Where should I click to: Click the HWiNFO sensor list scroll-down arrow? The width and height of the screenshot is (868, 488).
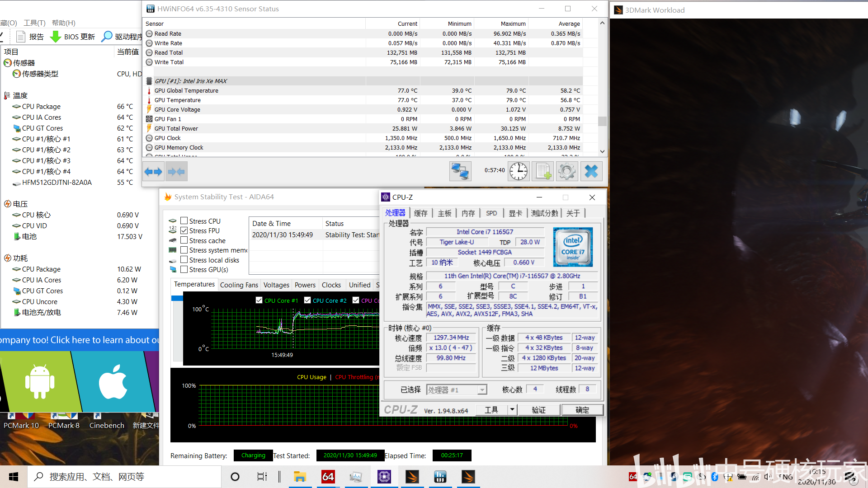[x=602, y=151]
